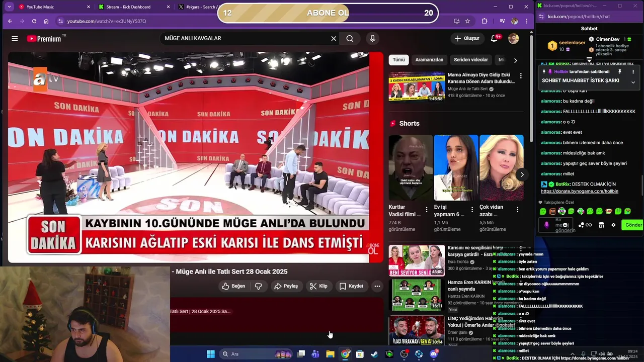Select the Tümü filter chip
Image resolution: width=644 pixels, height=362 pixels.
pos(398,60)
